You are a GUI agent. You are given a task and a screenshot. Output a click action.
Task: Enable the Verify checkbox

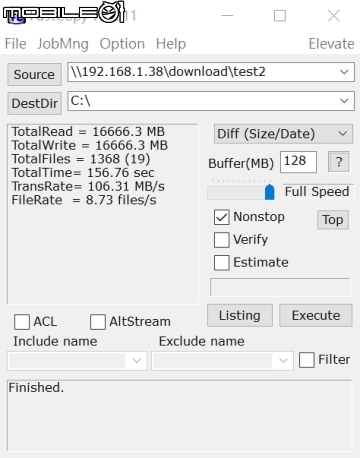222,240
